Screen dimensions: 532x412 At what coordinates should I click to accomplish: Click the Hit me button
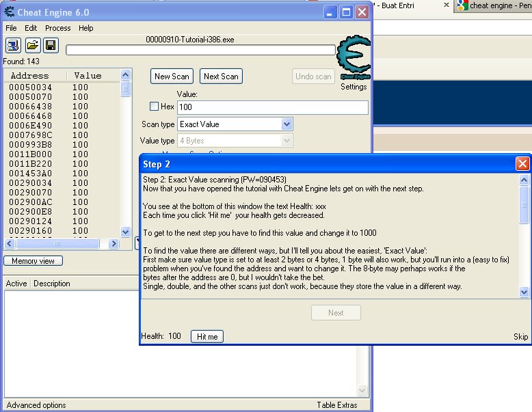(x=207, y=336)
